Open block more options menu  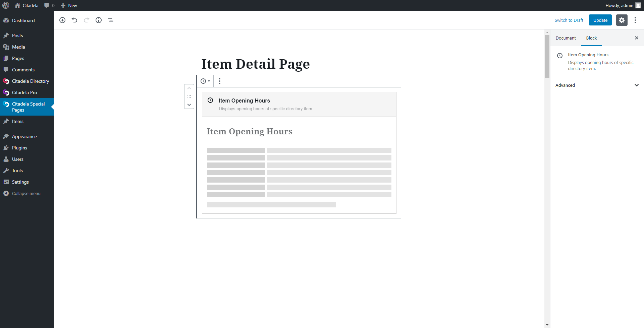point(220,81)
